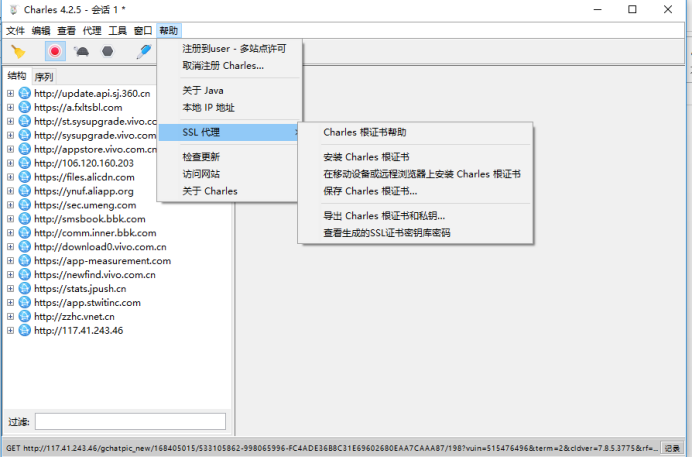This screenshot has width=693, height=457.
Task: Click the GET request status bar text
Action: tap(332, 448)
